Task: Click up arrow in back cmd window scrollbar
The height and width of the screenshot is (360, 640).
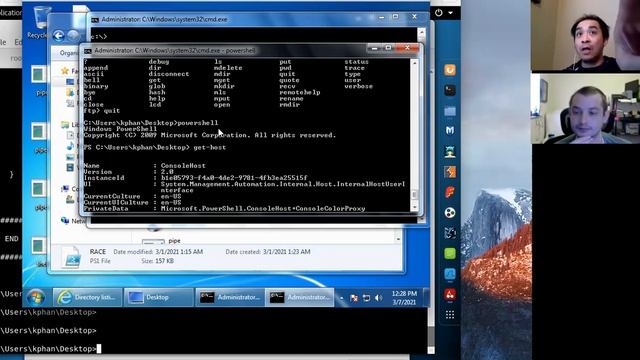Action: (x=422, y=31)
